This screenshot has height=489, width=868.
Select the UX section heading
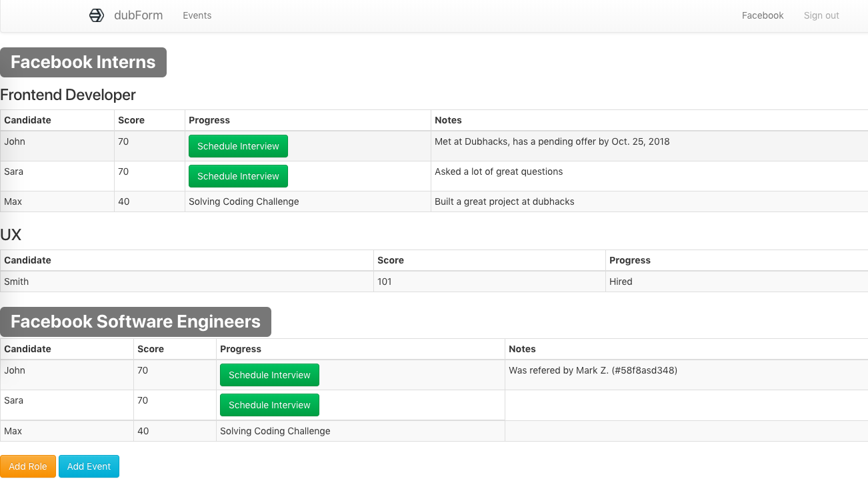[11, 235]
